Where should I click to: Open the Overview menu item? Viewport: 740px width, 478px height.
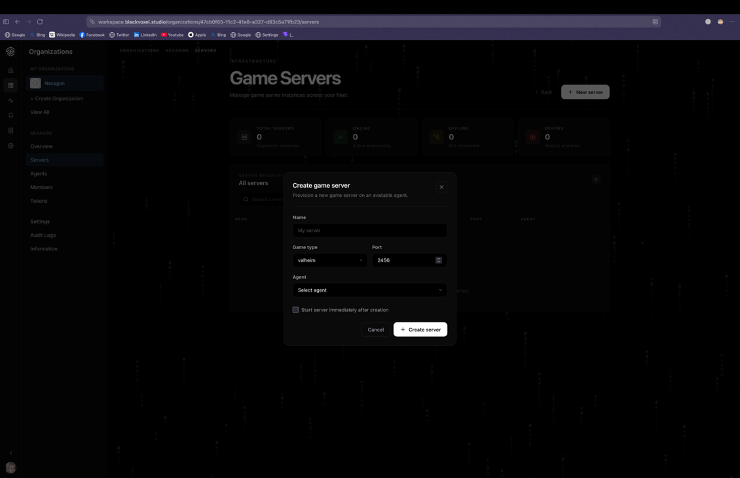tap(65, 146)
